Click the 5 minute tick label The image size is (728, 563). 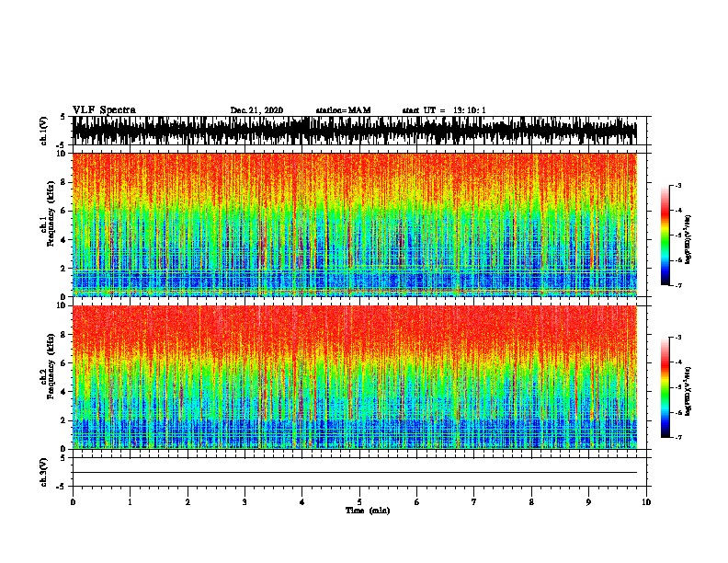click(359, 502)
